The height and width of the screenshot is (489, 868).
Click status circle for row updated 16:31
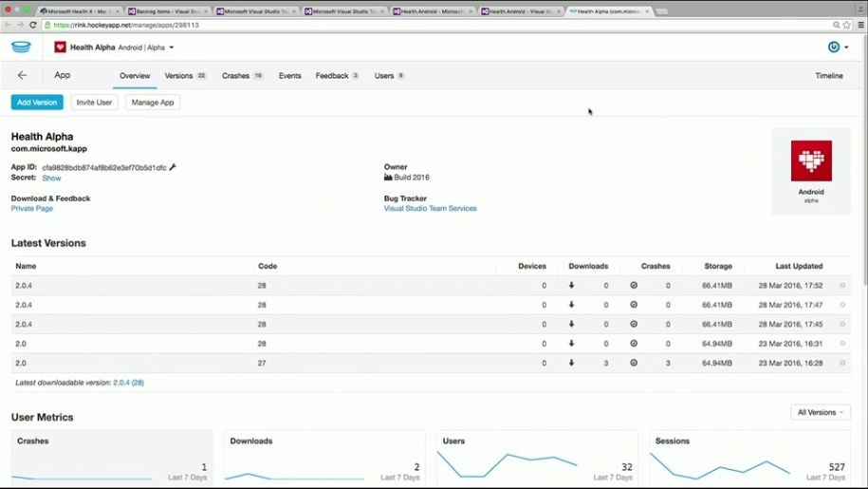coord(842,344)
